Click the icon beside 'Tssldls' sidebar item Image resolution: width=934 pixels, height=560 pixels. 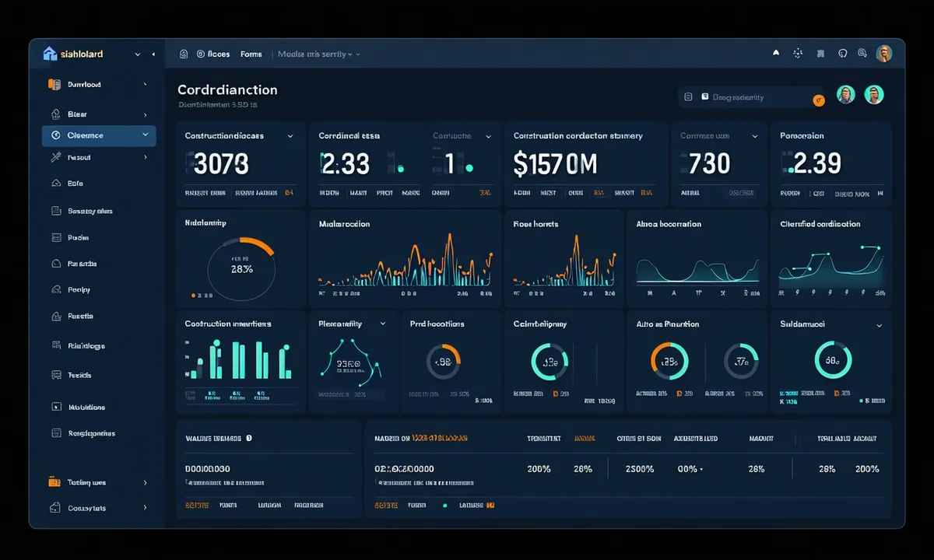coord(55,375)
